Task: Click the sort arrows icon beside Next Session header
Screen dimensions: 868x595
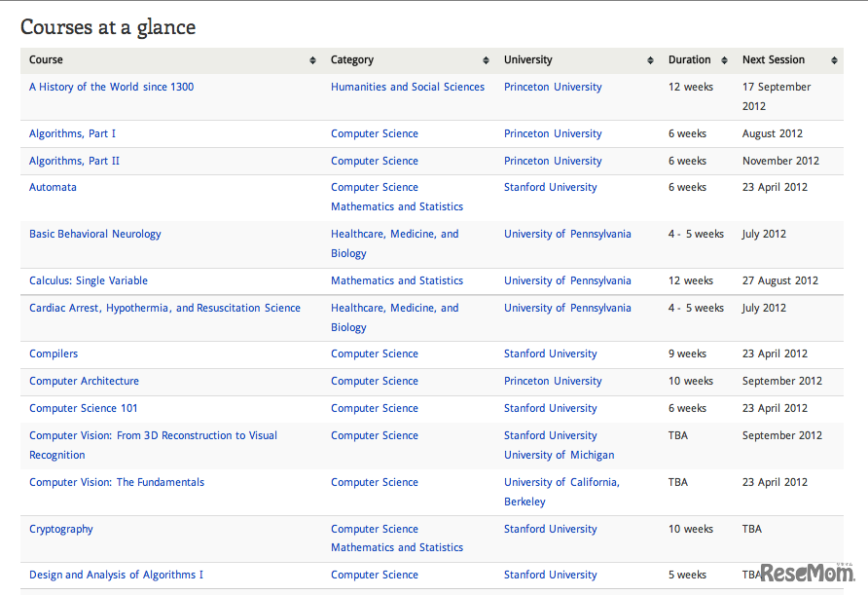Action: tap(834, 60)
